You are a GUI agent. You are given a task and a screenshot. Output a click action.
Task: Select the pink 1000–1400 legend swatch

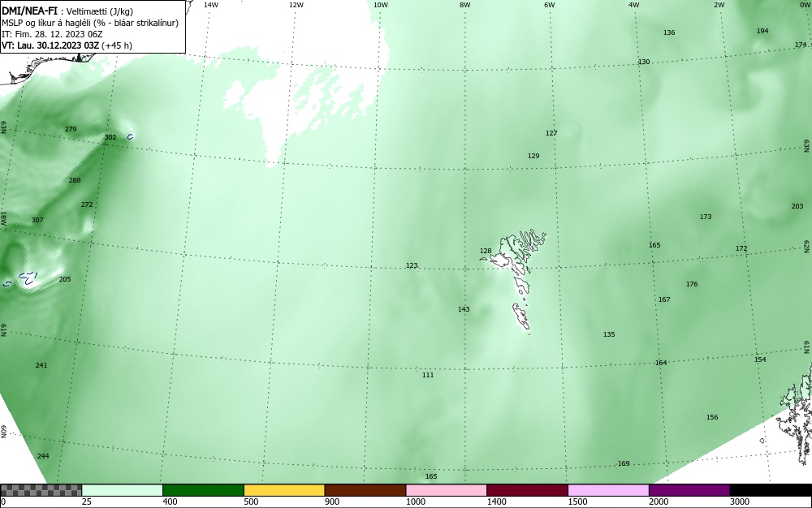(x=447, y=490)
